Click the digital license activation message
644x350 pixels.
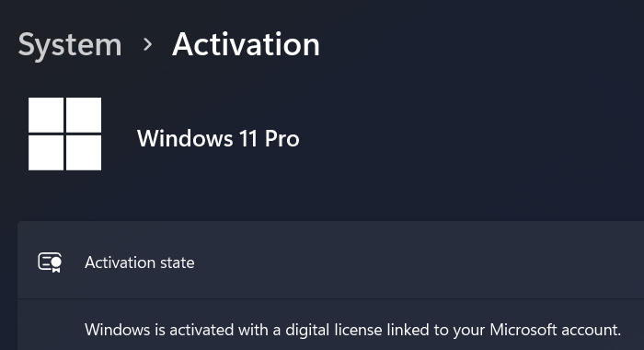pos(352,330)
